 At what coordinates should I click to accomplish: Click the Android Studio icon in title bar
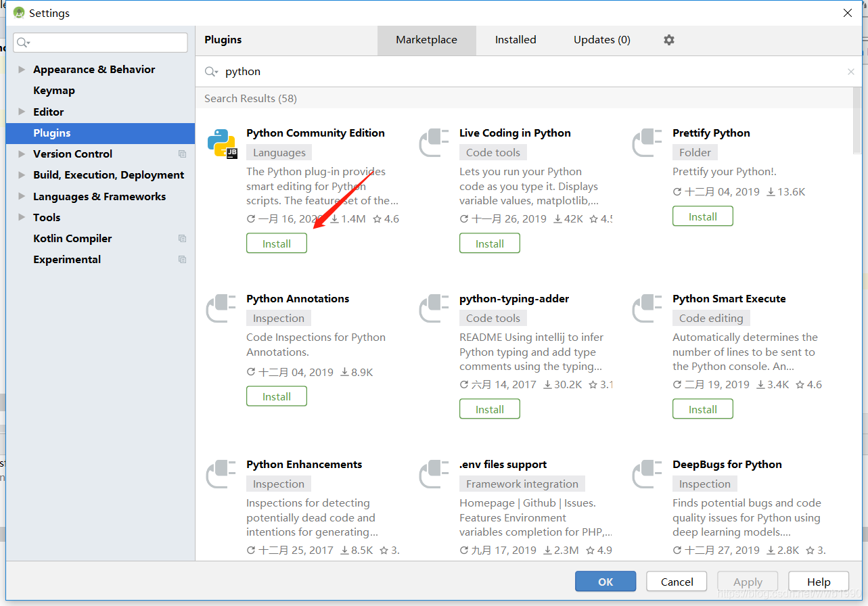tap(19, 13)
